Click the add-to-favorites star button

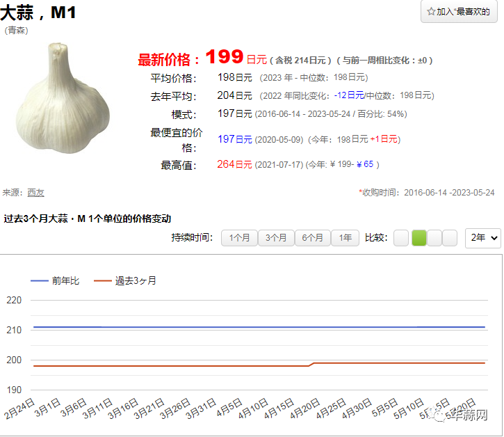point(459,12)
